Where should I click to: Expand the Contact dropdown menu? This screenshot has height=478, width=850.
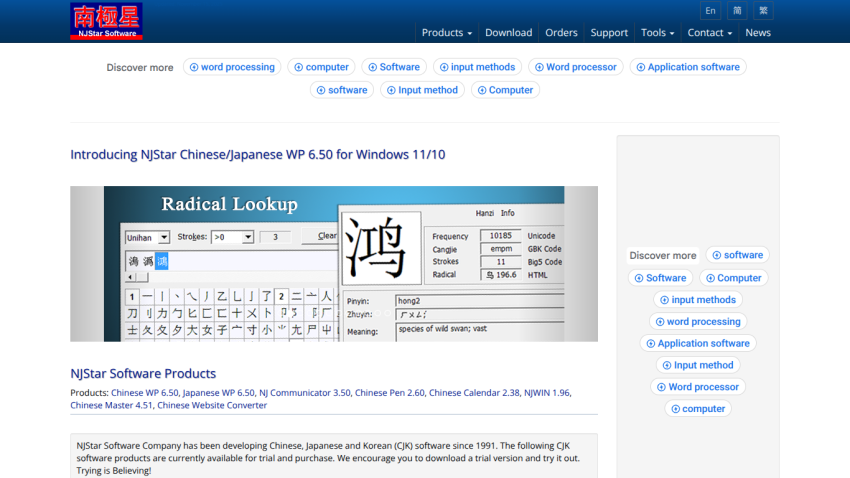point(710,33)
